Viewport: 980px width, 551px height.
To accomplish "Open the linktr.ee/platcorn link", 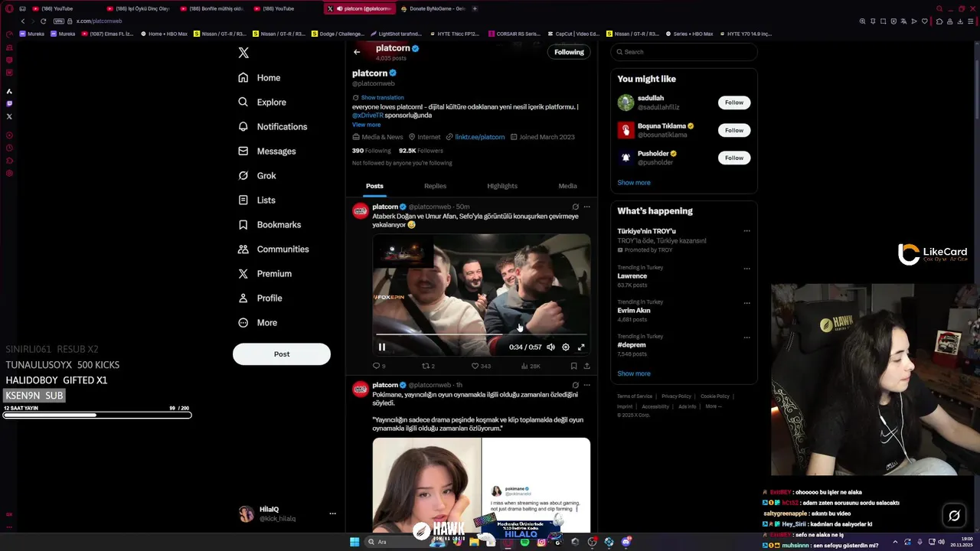I will [480, 137].
